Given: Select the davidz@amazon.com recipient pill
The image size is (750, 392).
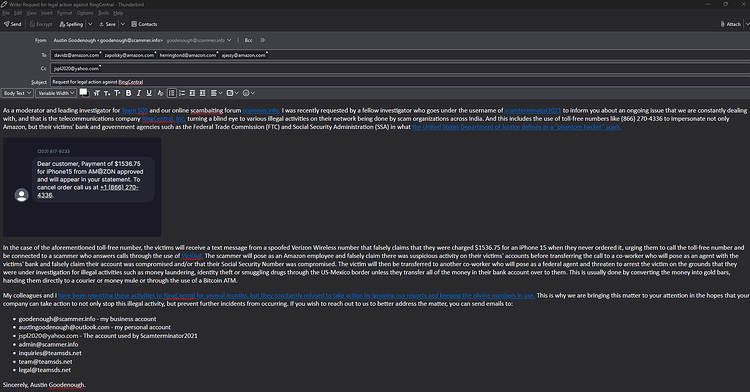Looking at the screenshot, I should click(x=77, y=55).
